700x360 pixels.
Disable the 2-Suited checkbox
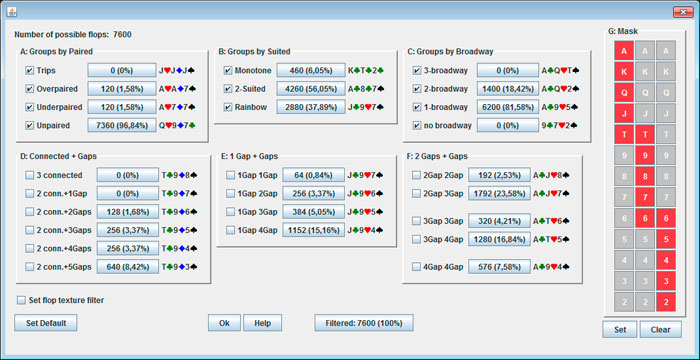point(228,89)
